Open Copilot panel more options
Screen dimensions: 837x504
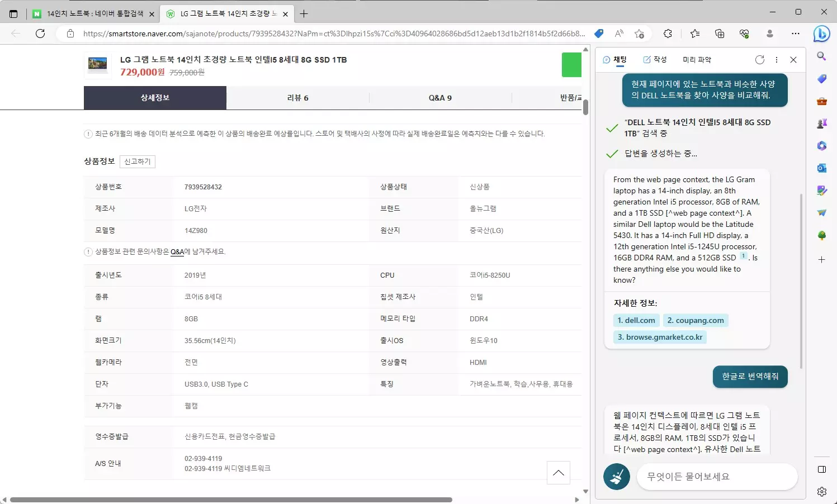coord(776,60)
